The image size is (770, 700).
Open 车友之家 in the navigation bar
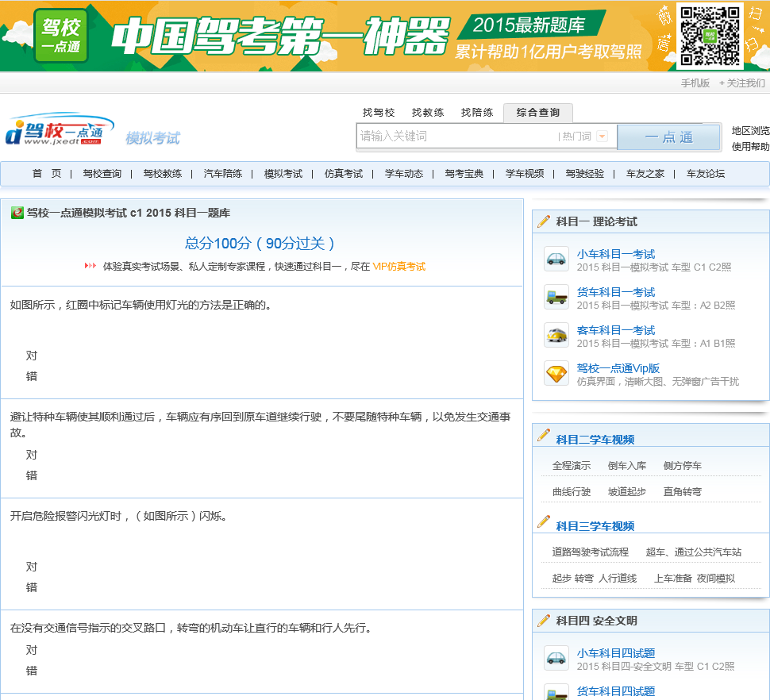pos(645,173)
